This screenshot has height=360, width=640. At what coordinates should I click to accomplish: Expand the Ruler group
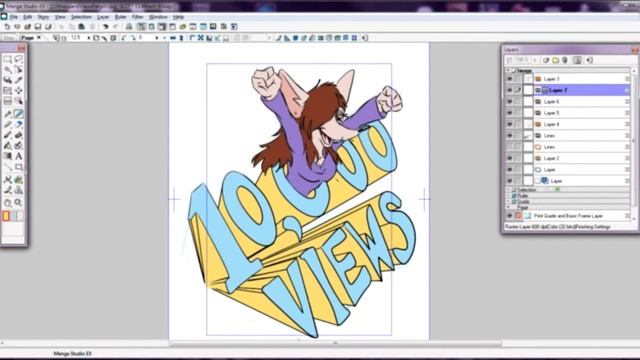pos(508,196)
